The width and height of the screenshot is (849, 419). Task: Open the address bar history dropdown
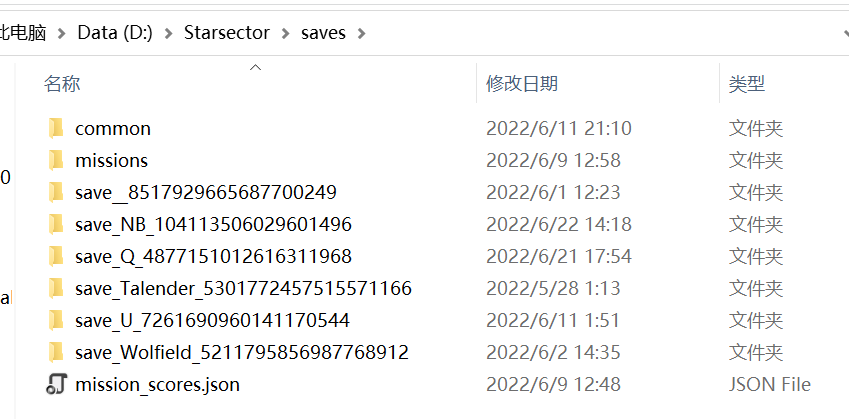(843, 33)
